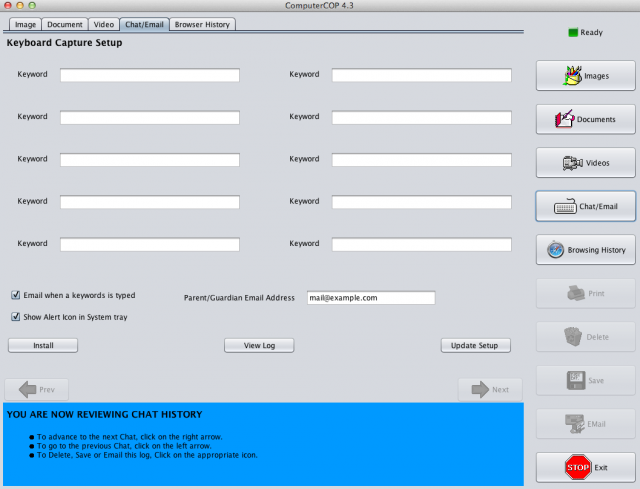Viewport: 640px width, 489px height.
Task: Click the Install button
Action: [43, 345]
